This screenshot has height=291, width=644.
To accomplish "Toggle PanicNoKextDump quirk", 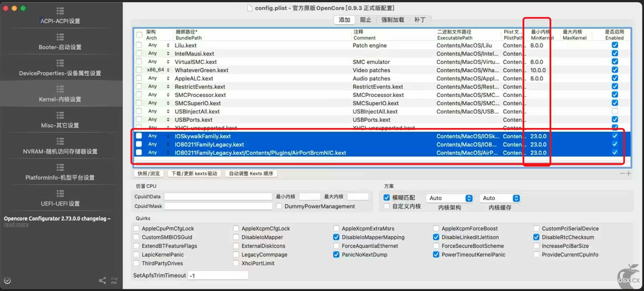I will point(336,255).
